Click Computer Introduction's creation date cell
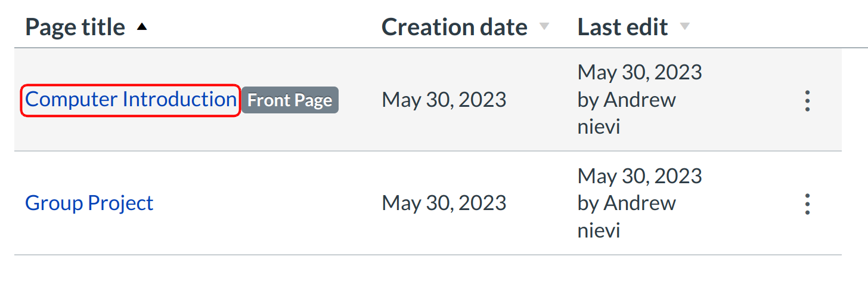Viewport: 868px width, 296px height. tap(444, 100)
